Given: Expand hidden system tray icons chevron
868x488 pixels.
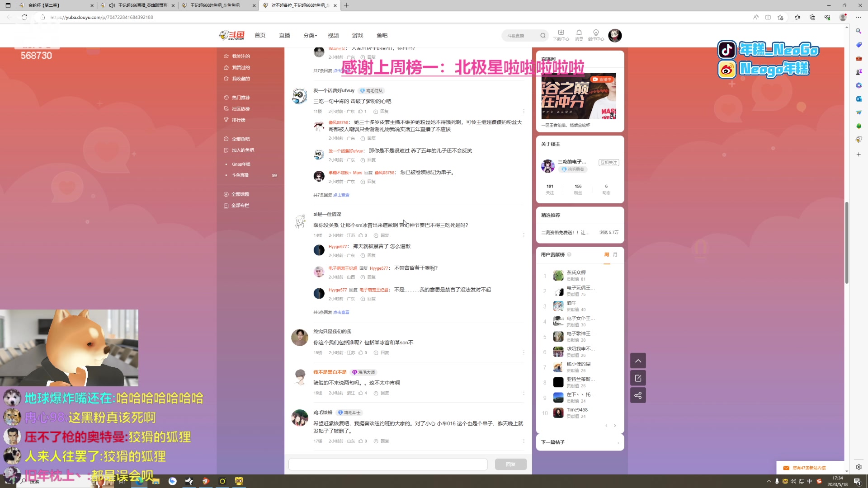Looking at the screenshot, I should (769, 481).
